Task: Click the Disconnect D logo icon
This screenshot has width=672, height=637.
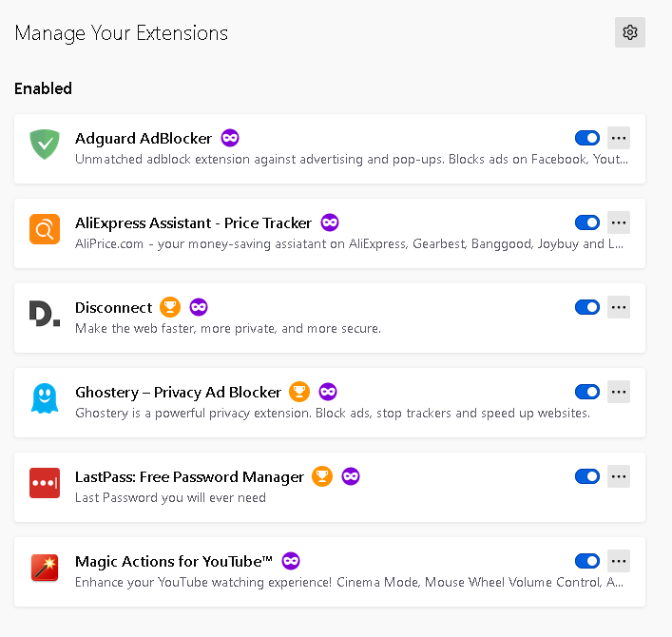Action: (x=45, y=314)
